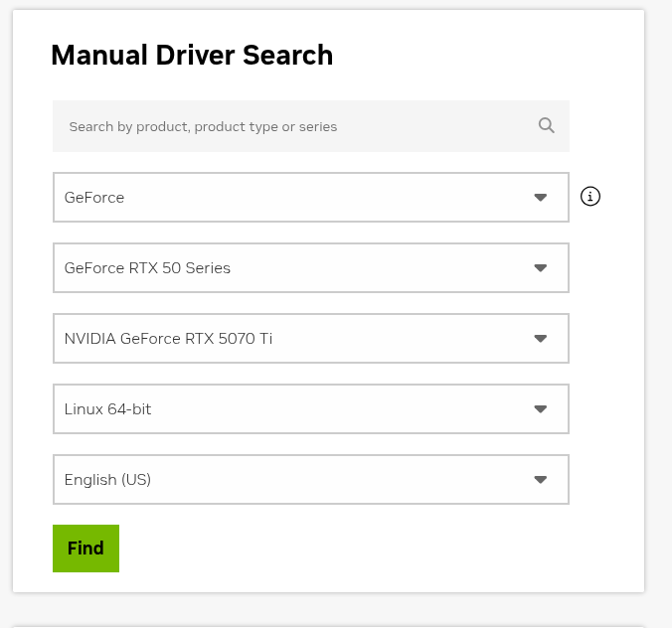Click the 'Search by product' placeholder text
The image size is (672, 628).
203,127
